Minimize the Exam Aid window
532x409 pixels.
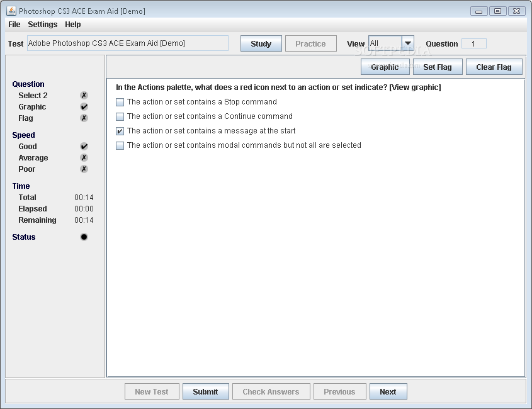(478, 11)
